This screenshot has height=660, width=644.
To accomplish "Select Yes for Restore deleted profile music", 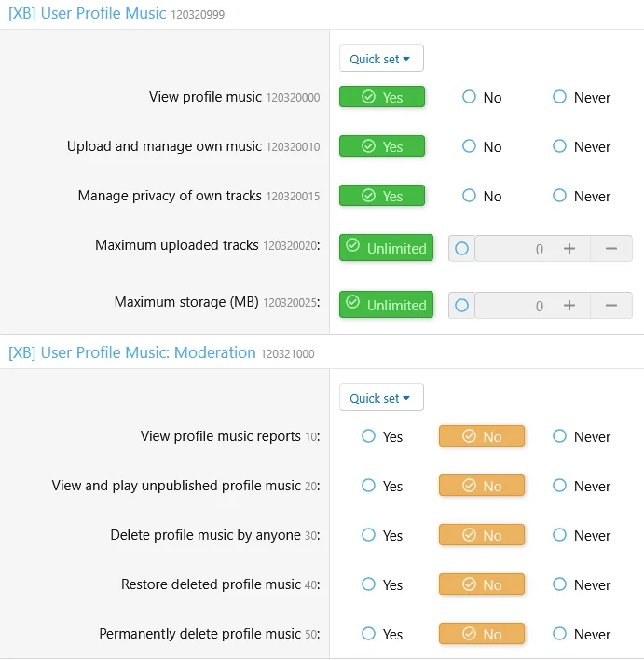I will point(382,584).
